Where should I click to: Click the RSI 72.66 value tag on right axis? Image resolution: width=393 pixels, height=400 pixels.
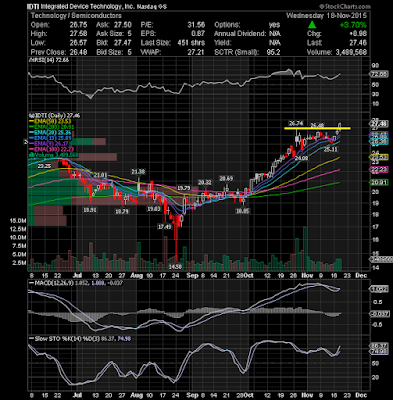(x=379, y=74)
